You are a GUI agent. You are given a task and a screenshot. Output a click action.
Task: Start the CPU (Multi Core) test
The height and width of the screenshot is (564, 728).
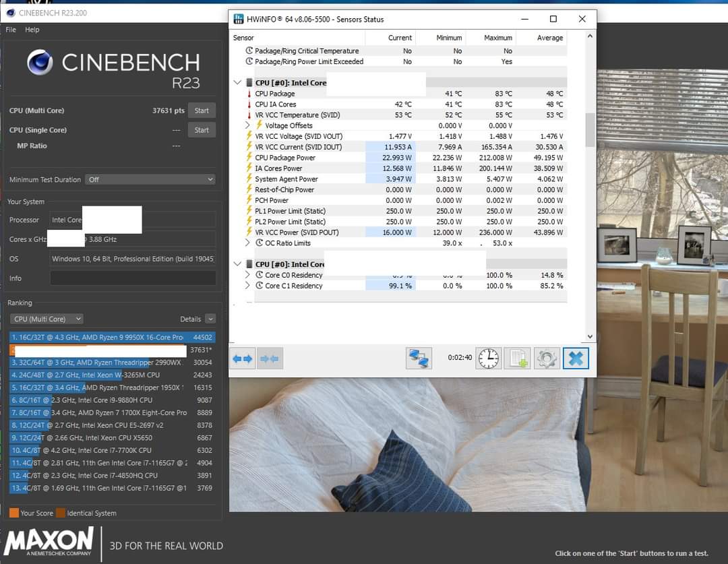(202, 111)
